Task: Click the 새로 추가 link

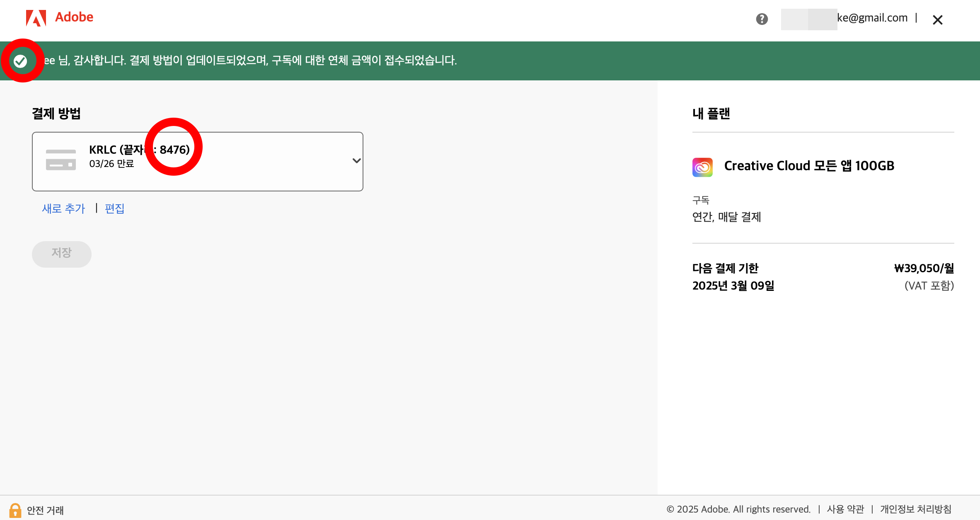Action: (63, 208)
